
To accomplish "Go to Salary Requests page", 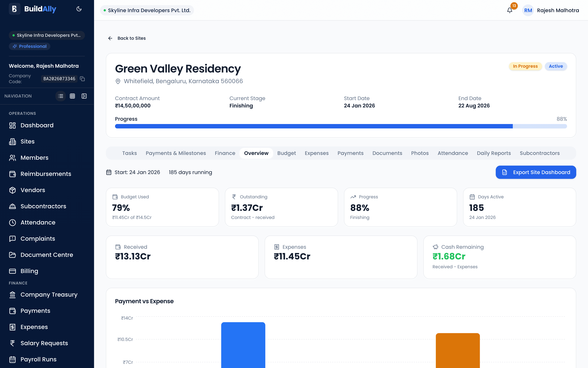I will pyautogui.click(x=47, y=343).
